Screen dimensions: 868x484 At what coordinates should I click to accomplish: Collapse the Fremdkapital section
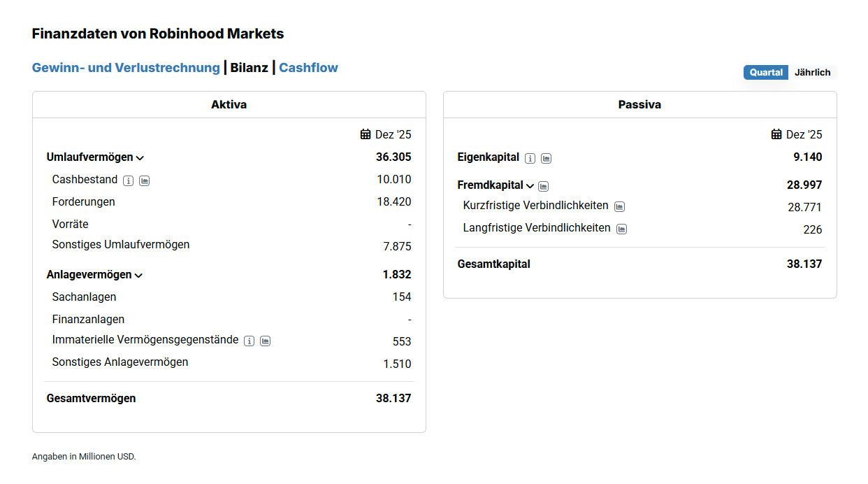[530, 186]
